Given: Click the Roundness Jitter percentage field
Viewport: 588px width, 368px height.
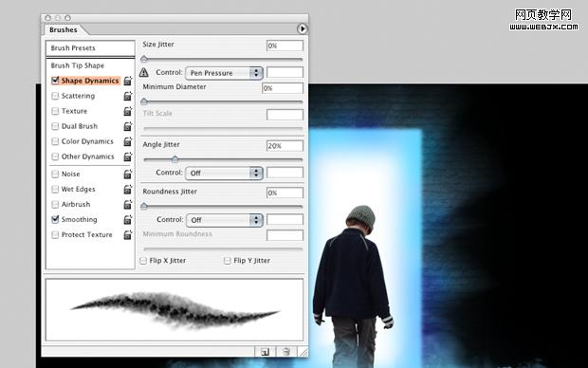Looking at the screenshot, I should [x=285, y=193].
